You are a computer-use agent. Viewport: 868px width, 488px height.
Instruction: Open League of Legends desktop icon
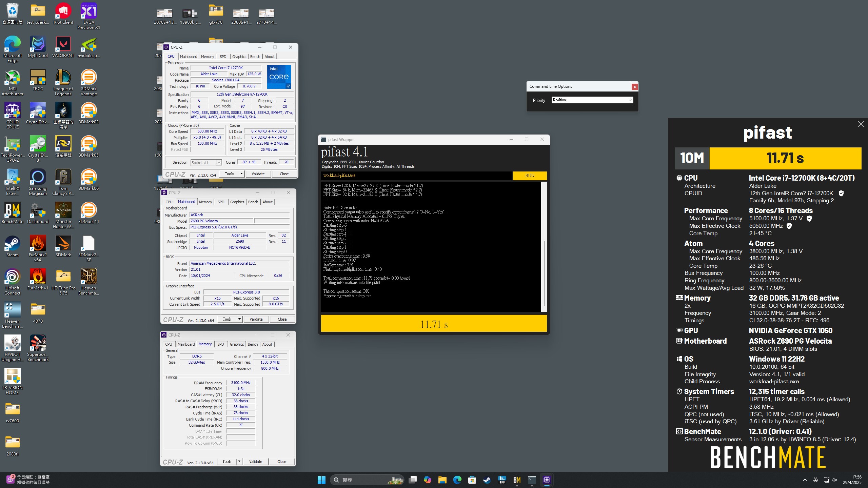(63, 83)
